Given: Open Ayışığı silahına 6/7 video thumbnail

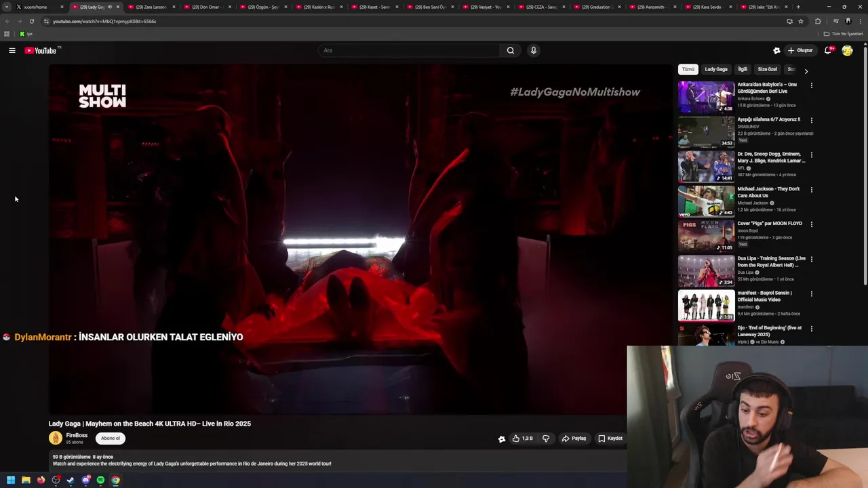Looking at the screenshot, I should pyautogui.click(x=706, y=131).
